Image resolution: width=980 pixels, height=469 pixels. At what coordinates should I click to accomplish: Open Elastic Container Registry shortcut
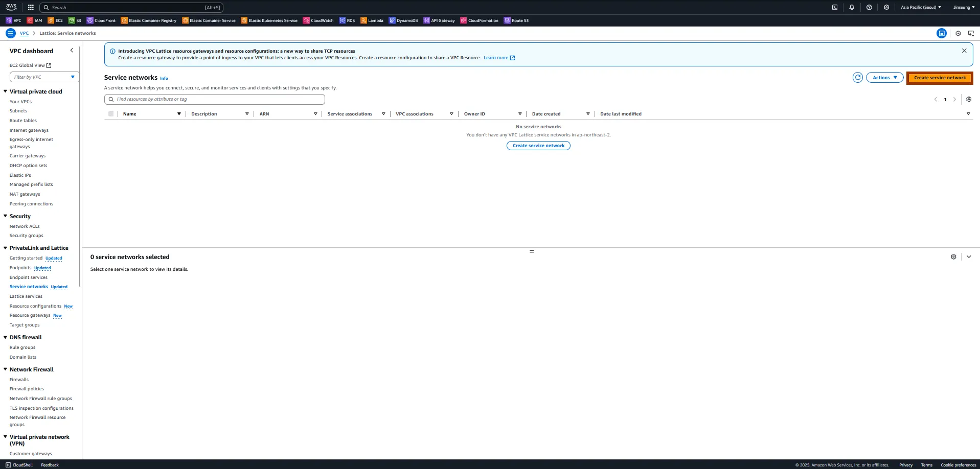[x=149, y=20]
